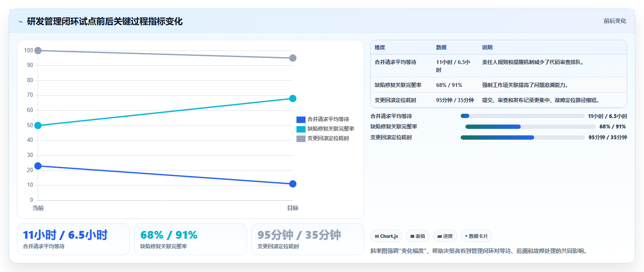
Task: Toggle the 变更回滚定位耗时 legend swatch
Action: 301,138
